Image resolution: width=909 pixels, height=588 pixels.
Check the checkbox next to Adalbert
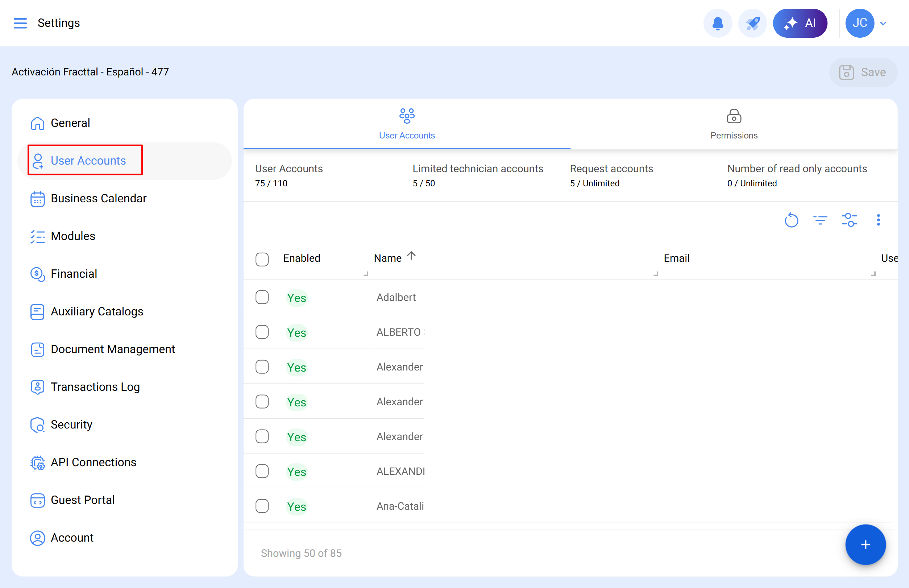(x=262, y=297)
